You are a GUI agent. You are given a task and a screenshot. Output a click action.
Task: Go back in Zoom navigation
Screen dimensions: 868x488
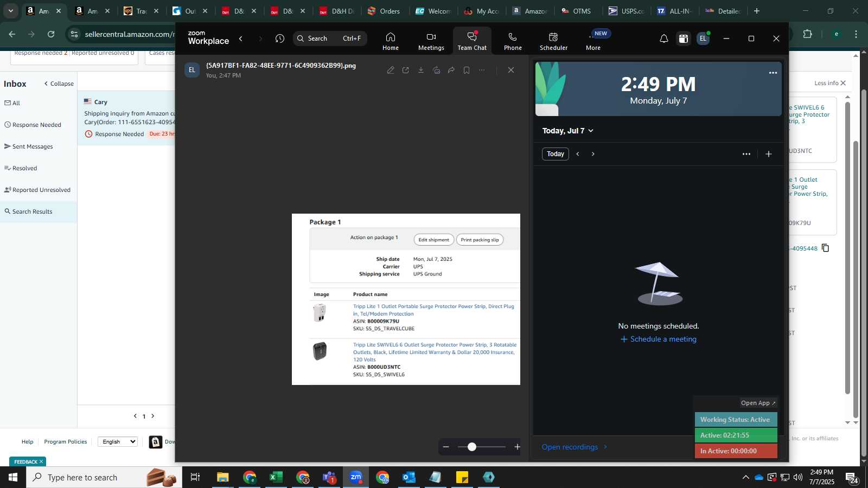[x=241, y=38]
